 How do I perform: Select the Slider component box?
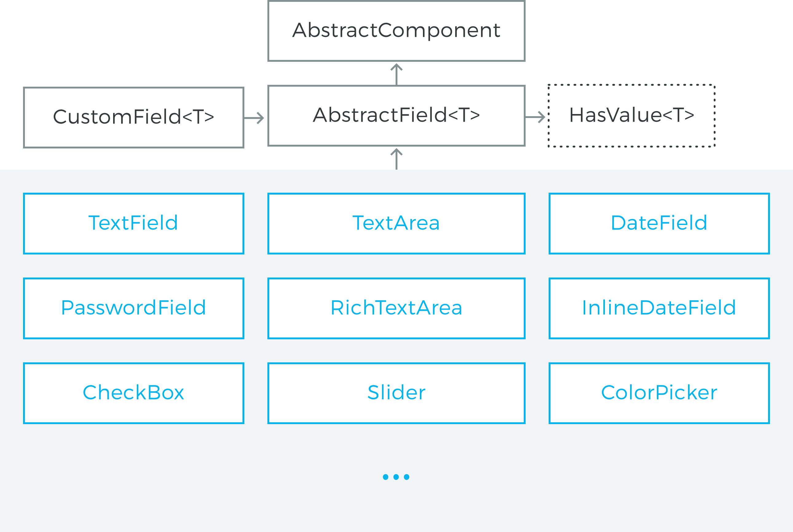396,393
